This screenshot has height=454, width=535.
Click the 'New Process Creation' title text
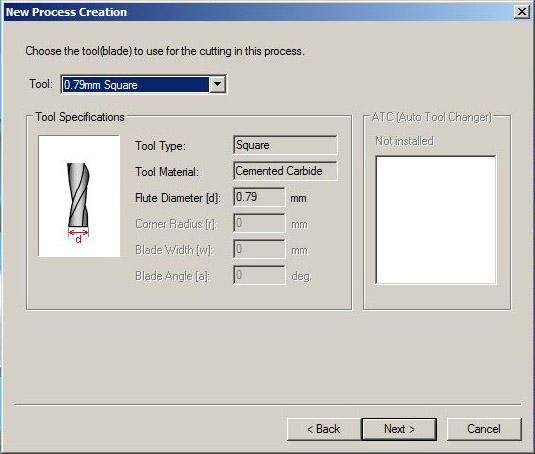pyautogui.click(x=66, y=12)
